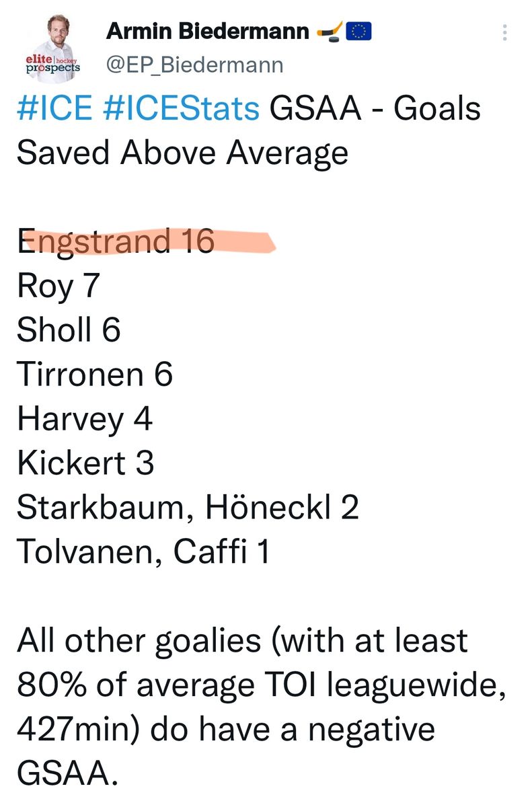This screenshot has width=532, height=807.
Task: Tap the "Saved Above Average" text
Action: click(x=182, y=153)
